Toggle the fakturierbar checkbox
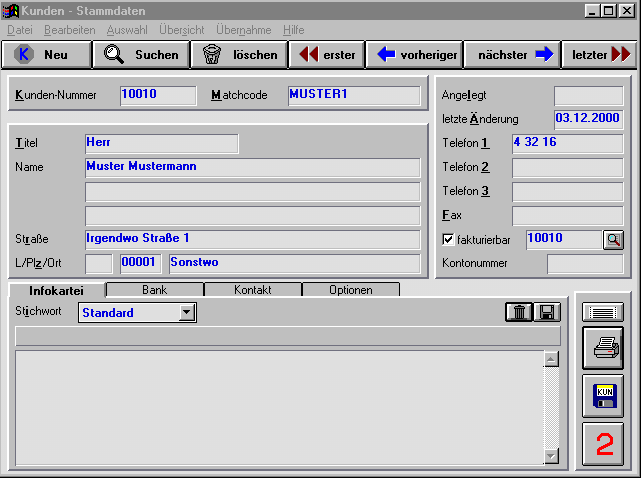The image size is (641, 478). tap(448, 240)
